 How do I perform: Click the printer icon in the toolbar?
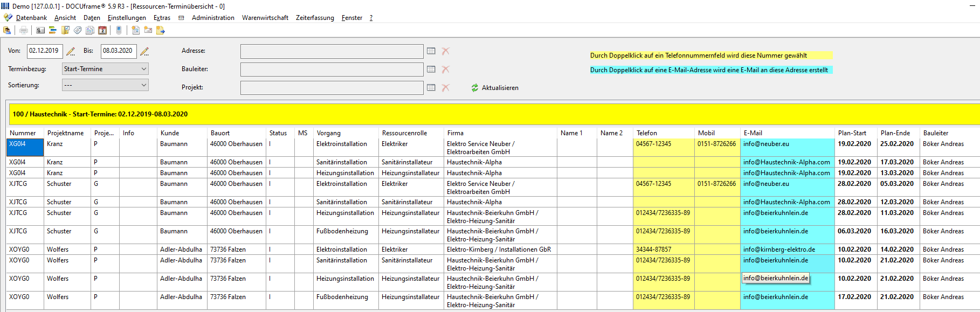24,30
